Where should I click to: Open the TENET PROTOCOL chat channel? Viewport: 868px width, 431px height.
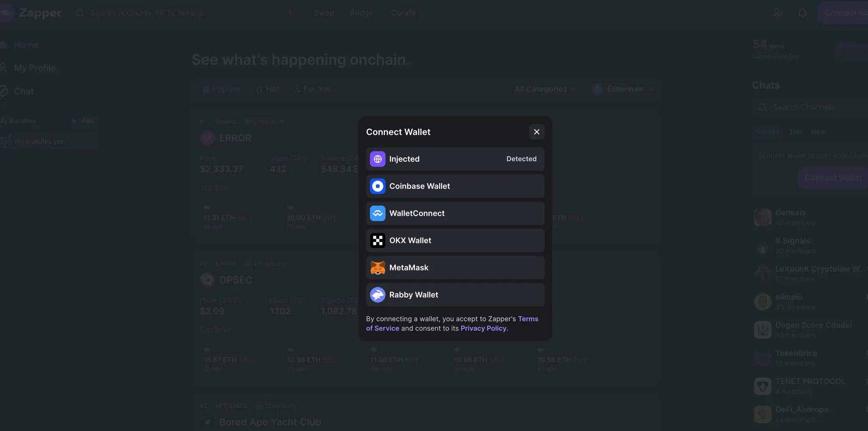click(x=810, y=386)
